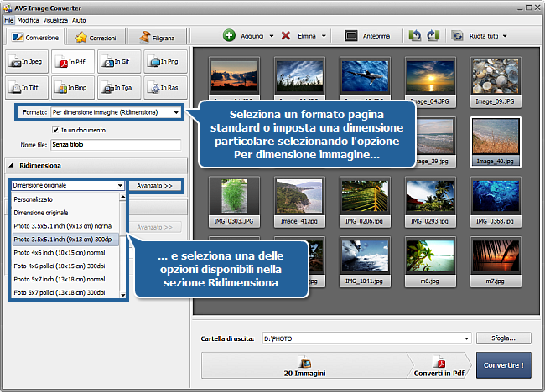Open the Formato dropdown list

[176, 112]
